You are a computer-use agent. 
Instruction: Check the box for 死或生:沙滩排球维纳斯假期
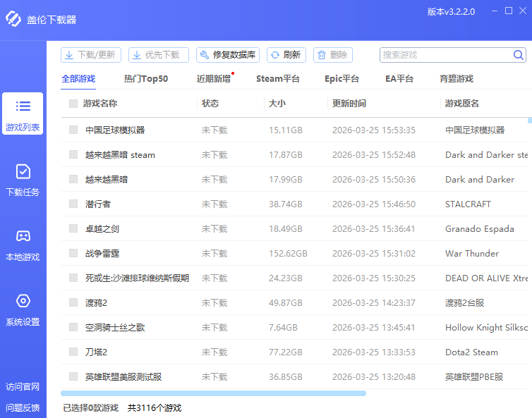coord(73,278)
